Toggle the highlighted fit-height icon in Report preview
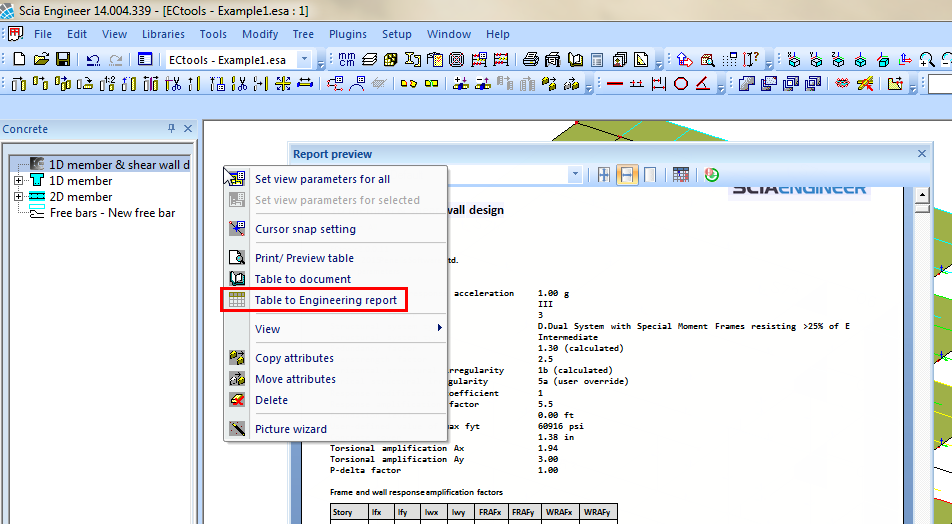 tap(627, 175)
